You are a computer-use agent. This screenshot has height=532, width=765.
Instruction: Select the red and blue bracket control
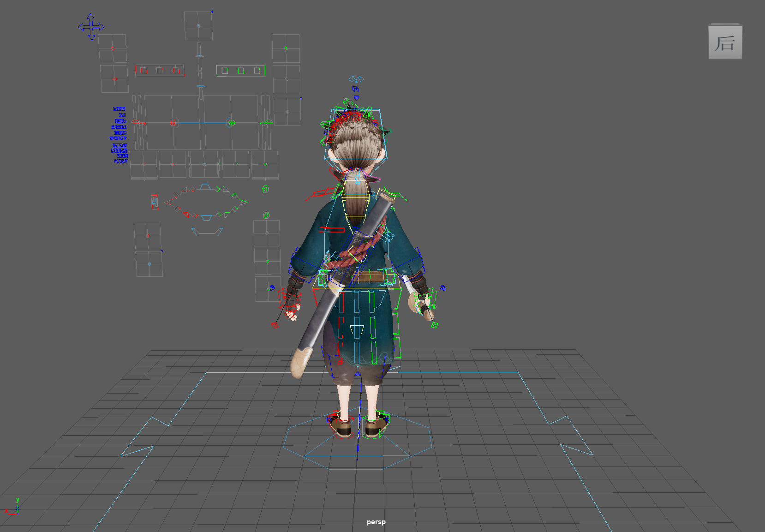coord(155,202)
